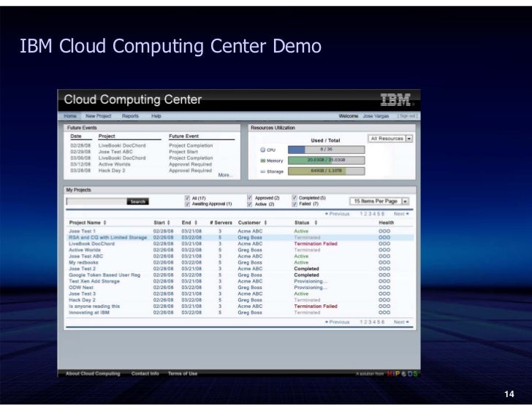Click health indicator for Hack Day 2 row
Image resolution: width=532 pixels, height=411 pixels.
pyautogui.click(x=384, y=300)
